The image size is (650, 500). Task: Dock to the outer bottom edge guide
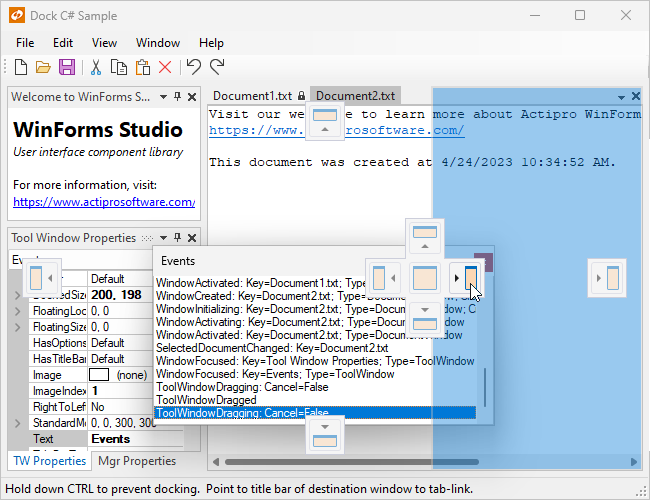click(325, 434)
